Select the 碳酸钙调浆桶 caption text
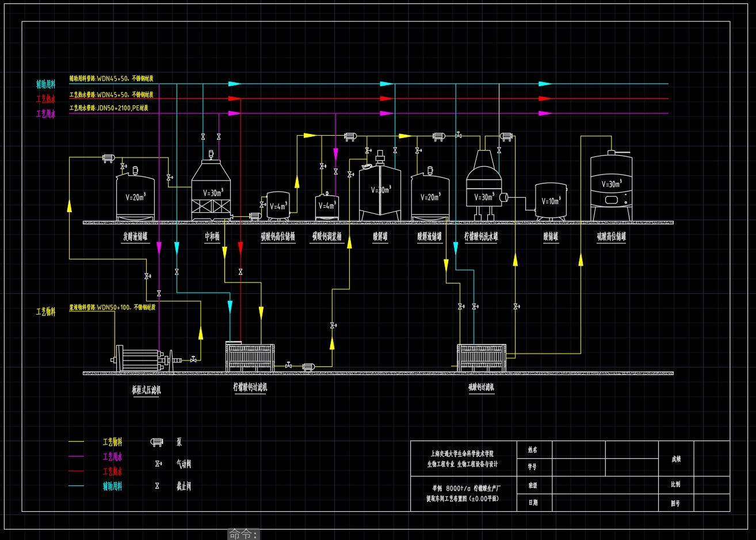This screenshot has width=756, height=540. coord(327,237)
